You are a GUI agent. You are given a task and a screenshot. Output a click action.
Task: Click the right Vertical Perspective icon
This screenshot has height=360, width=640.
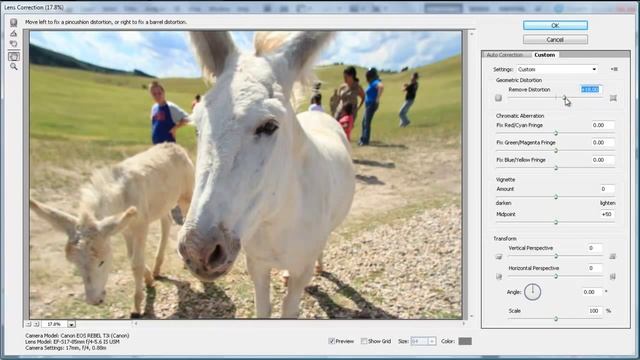click(613, 256)
